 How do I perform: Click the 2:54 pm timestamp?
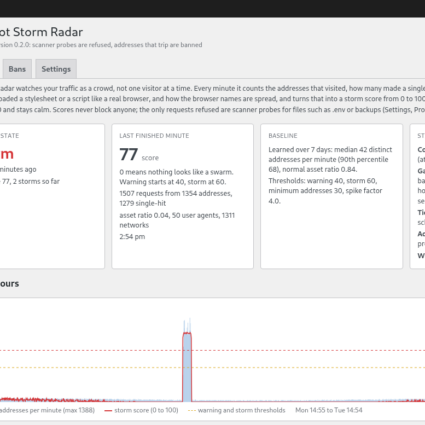(132, 237)
